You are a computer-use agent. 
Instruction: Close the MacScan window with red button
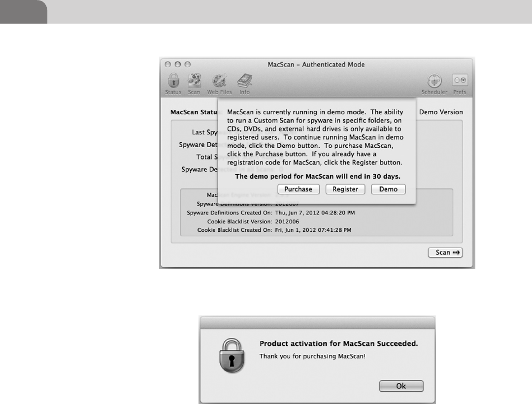pos(167,64)
